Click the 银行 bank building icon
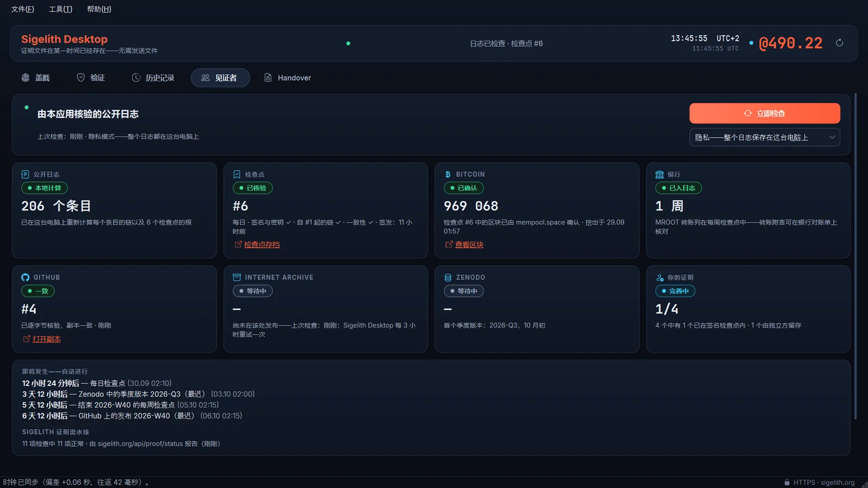Image resolution: width=868 pixels, height=488 pixels. 659,175
